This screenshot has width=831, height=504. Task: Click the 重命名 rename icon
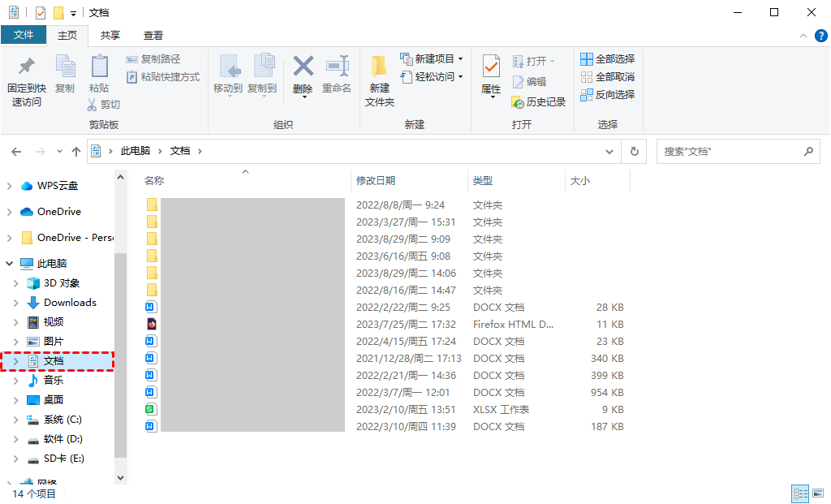click(337, 67)
